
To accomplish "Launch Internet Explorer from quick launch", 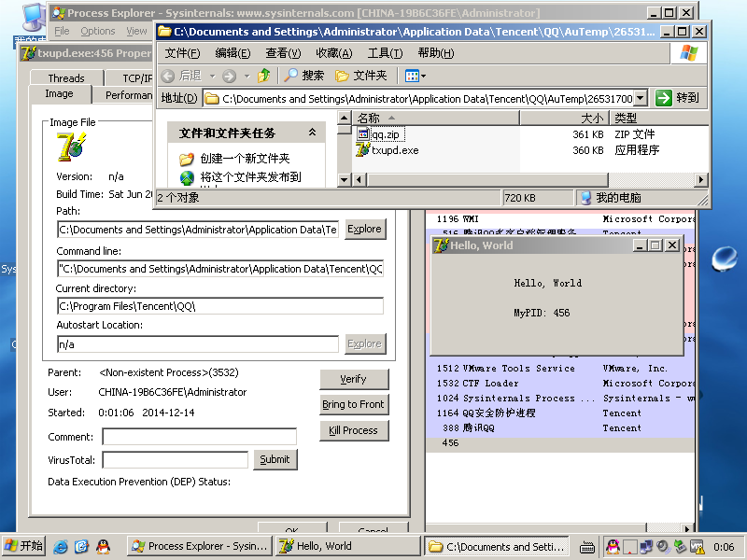I will pos(61,546).
